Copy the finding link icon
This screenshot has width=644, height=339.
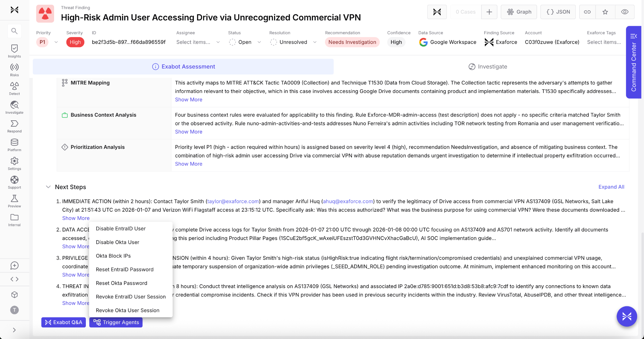point(587,12)
